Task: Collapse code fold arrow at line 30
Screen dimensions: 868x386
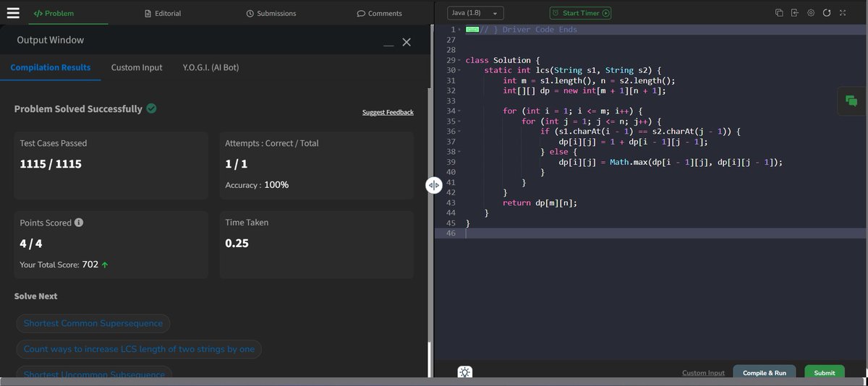Action: pyautogui.click(x=460, y=70)
